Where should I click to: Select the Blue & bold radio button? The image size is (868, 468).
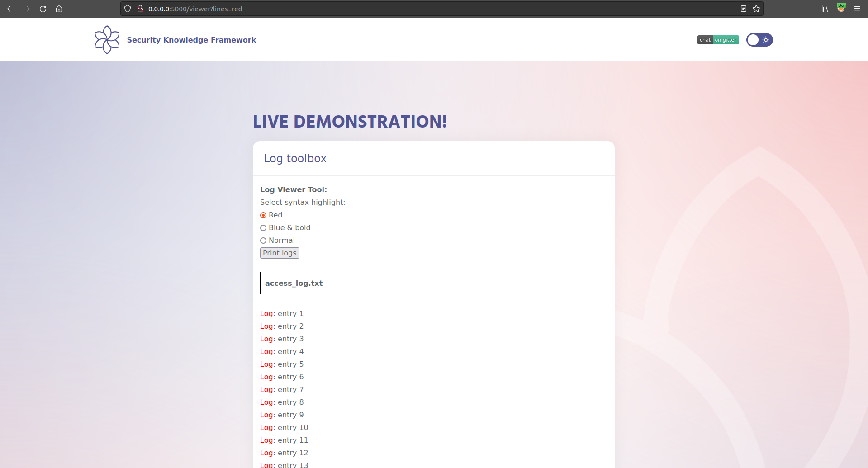(x=263, y=228)
